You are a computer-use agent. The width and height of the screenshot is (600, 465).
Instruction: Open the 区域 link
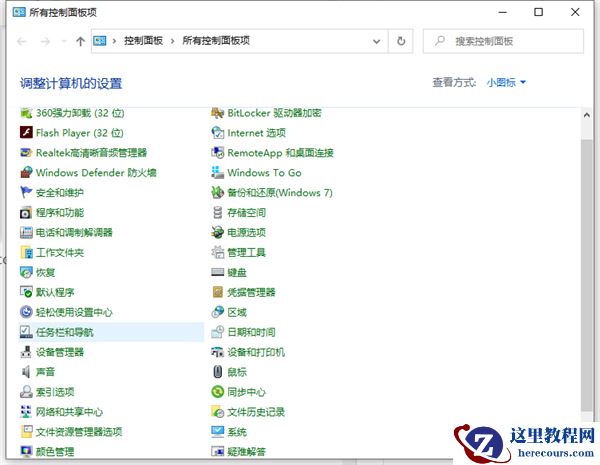[237, 312]
